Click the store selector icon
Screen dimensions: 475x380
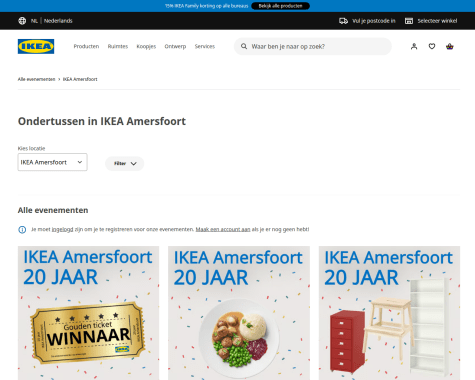[x=409, y=21]
